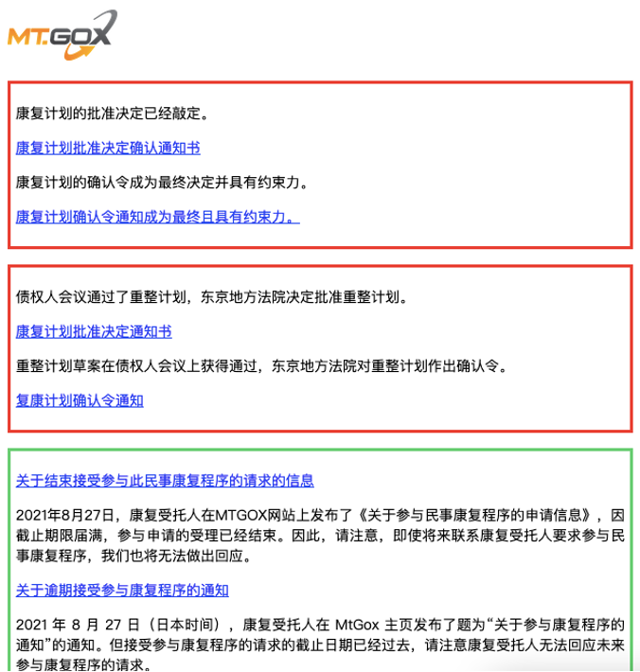The height and width of the screenshot is (672, 640).
Task: Click sentence beginning 债权人会议通过了重整计划
Action: pos(212,297)
